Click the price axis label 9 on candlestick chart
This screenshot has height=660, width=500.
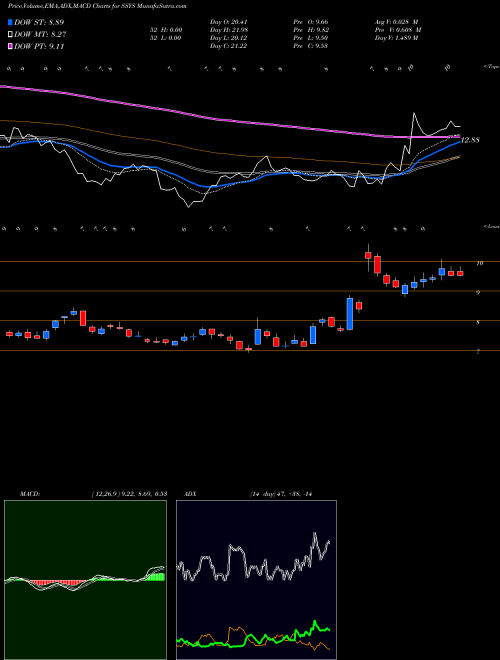(x=478, y=292)
